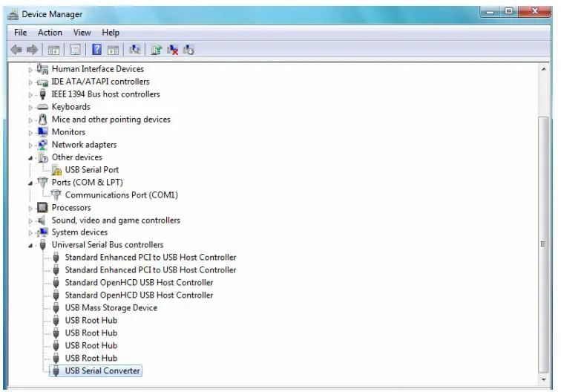The height and width of the screenshot is (392, 561).
Task: Click the Mice and other pointing devices icon
Action: tap(42, 120)
